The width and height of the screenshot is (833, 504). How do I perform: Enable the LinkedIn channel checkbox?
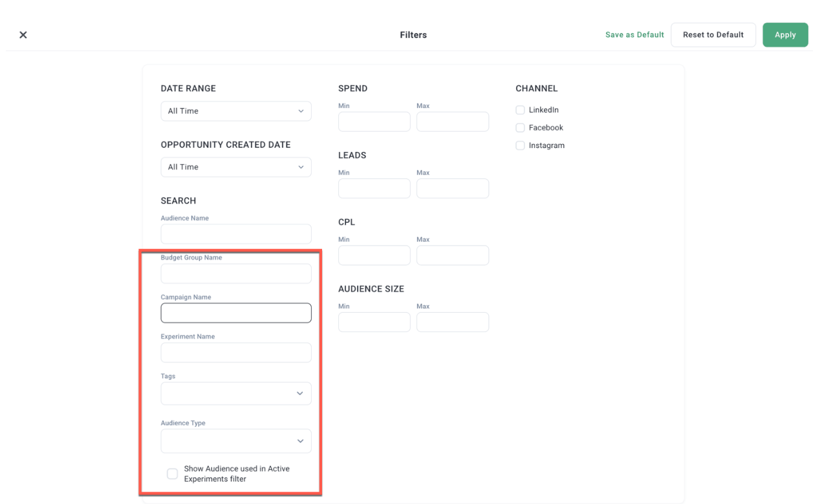(520, 110)
